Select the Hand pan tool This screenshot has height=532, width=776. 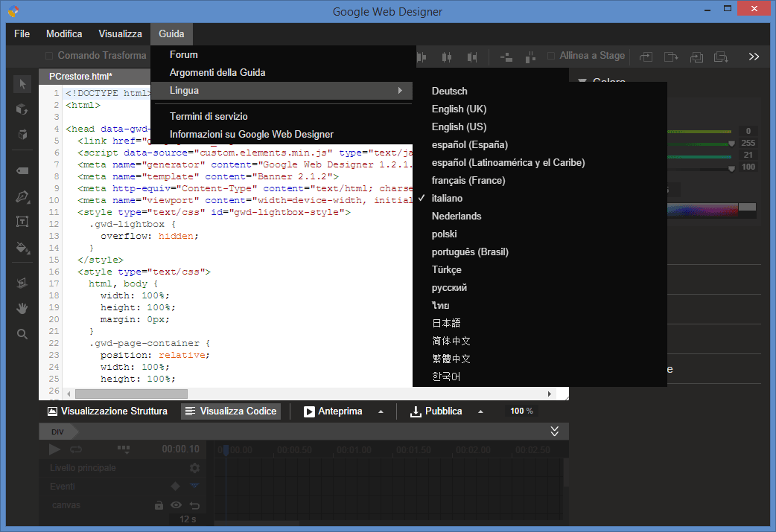coord(22,309)
